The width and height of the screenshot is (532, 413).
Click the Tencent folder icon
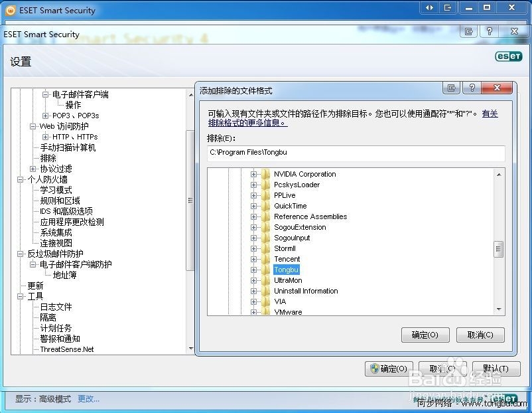click(265, 259)
